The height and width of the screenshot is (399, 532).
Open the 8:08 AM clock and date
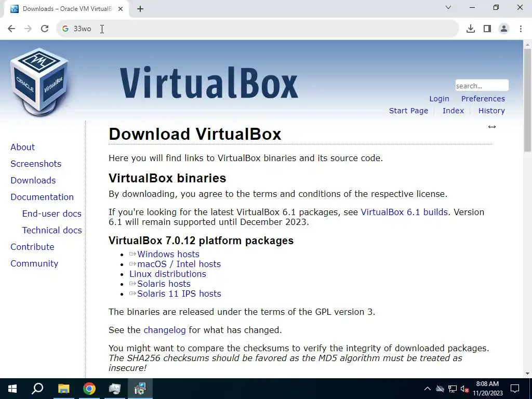[487, 389]
